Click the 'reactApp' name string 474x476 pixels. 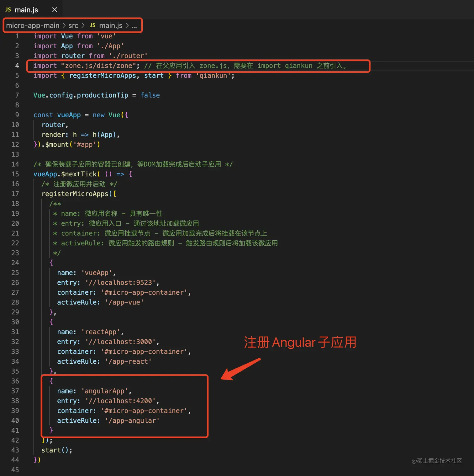point(101,332)
